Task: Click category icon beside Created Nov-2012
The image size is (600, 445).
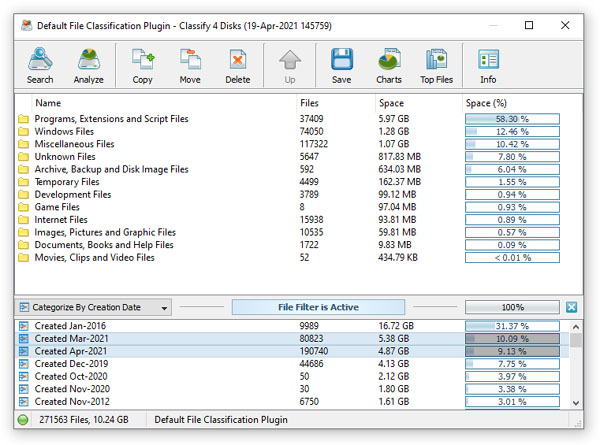Action: point(24,402)
